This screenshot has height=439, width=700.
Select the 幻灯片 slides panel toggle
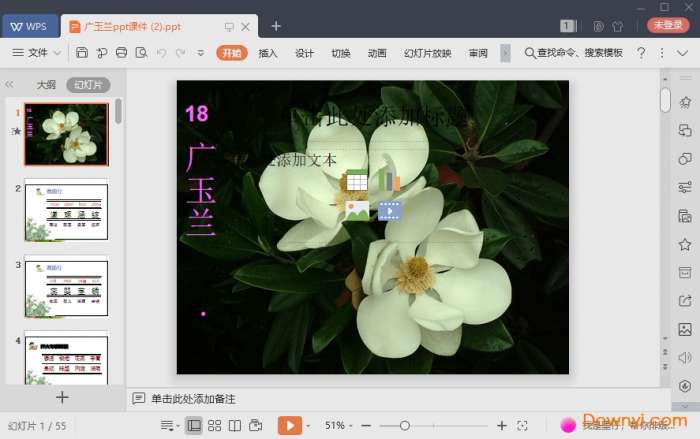click(88, 85)
